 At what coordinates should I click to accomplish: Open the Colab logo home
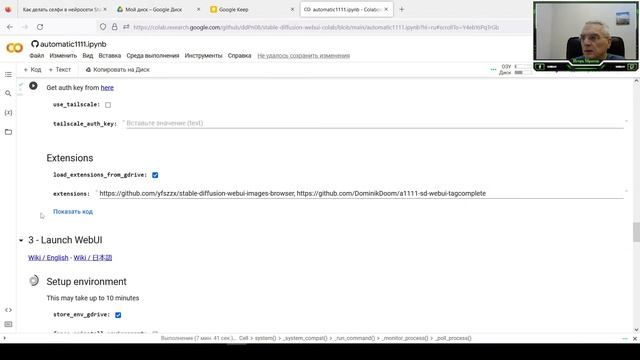tap(15, 48)
